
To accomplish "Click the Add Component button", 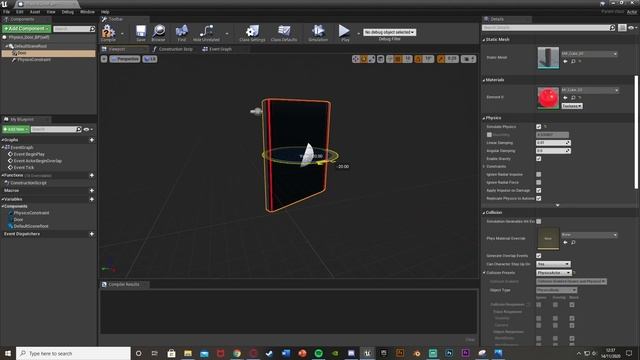I will [27, 29].
